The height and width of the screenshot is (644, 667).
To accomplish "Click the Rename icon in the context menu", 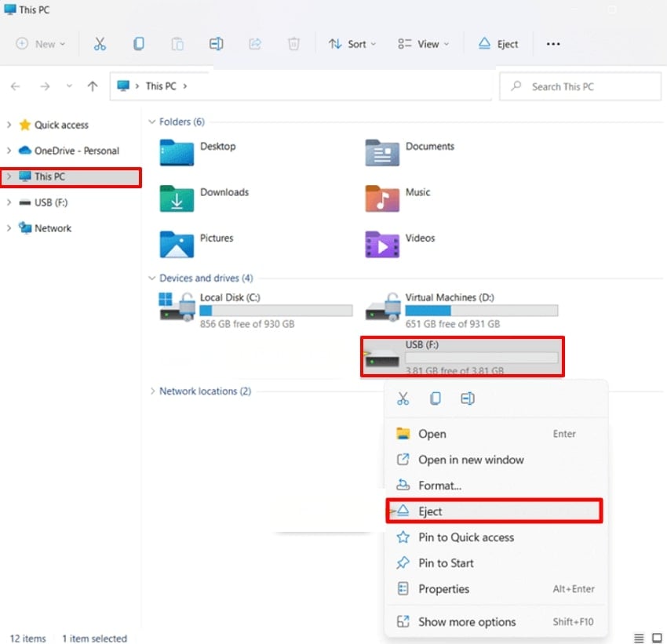I will tap(468, 398).
